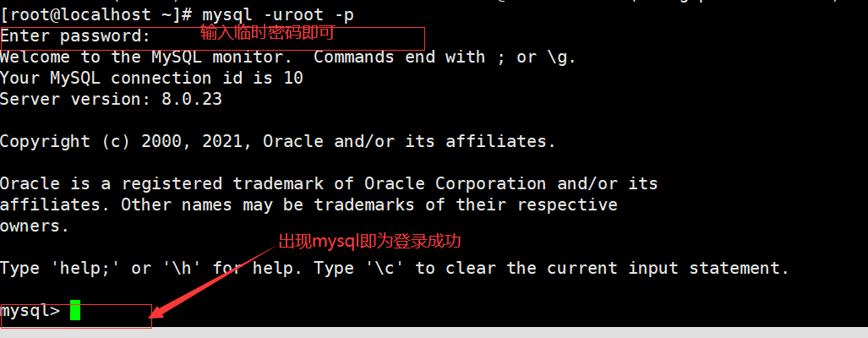Select "Welcome to the MySQL monitor." line
The height and width of the screenshot is (338, 868).
pos(288,57)
